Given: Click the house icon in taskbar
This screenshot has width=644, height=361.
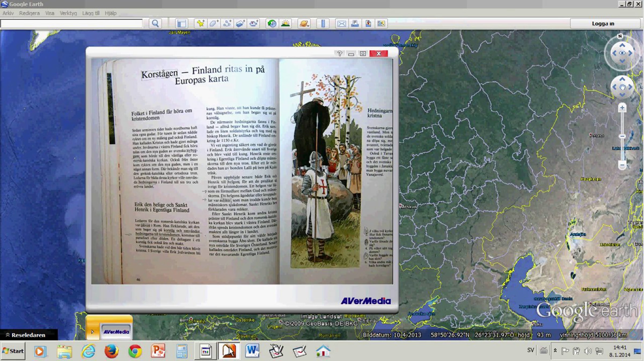Looking at the screenshot, I should pos(323,351).
